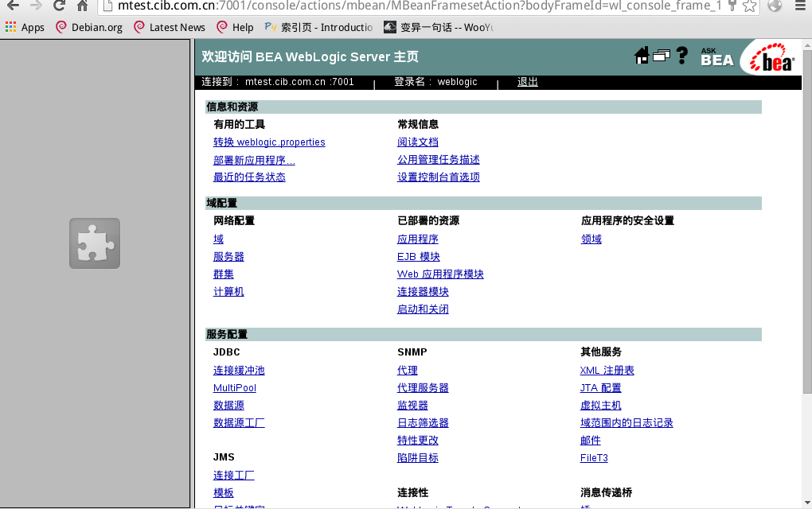
Task: Open 陷阱目标 link
Action: click(417, 458)
